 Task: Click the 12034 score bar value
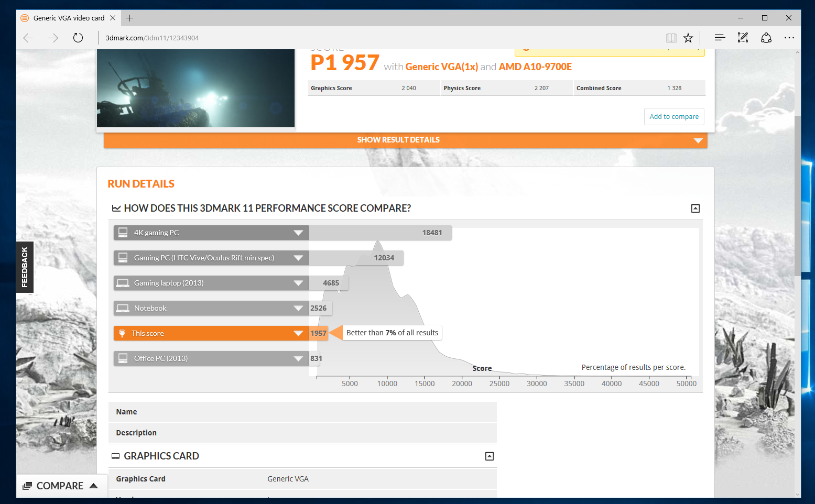point(384,258)
